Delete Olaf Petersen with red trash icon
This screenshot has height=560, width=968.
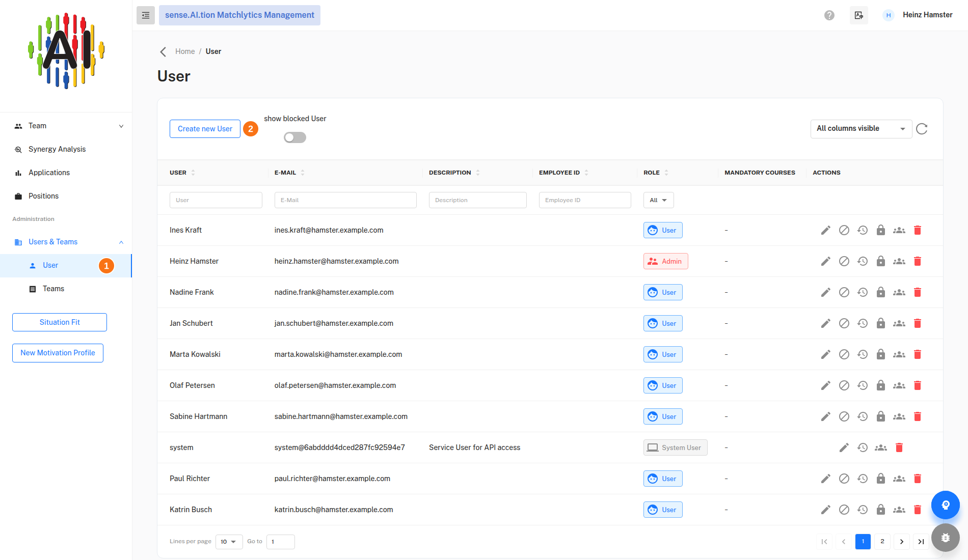[x=918, y=385]
